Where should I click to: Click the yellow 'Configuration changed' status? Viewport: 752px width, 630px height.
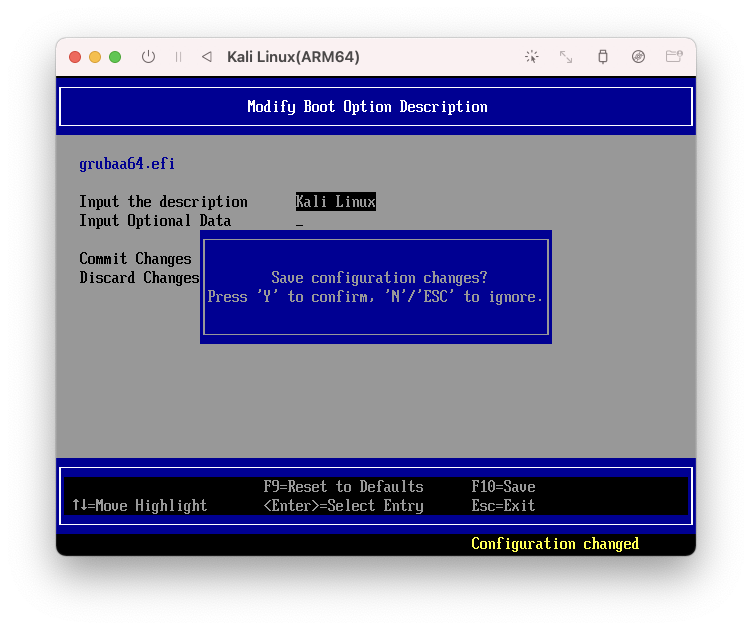[x=555, y=544]
